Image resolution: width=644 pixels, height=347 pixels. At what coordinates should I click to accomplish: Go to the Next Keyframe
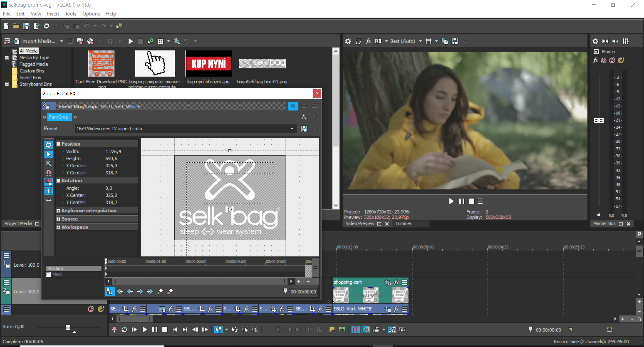point(140,291)
